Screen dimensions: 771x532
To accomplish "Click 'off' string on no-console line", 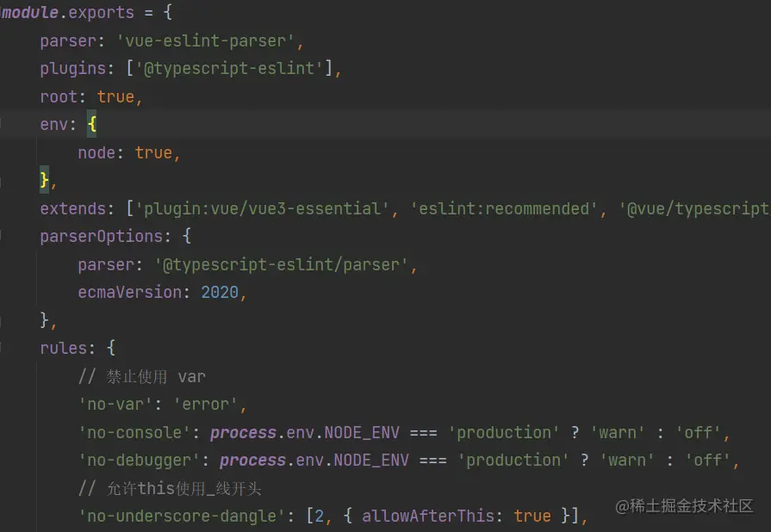I will tap(699, 433).
